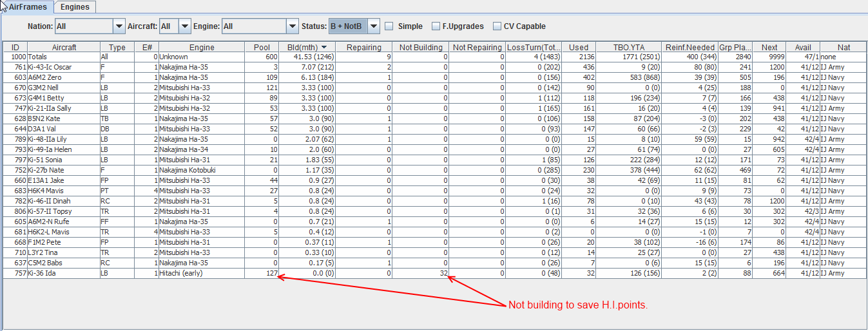Click the Totals 41.53 (1246) cell
The width and height of the screenshot is (868, 331).
click(307, 57)
